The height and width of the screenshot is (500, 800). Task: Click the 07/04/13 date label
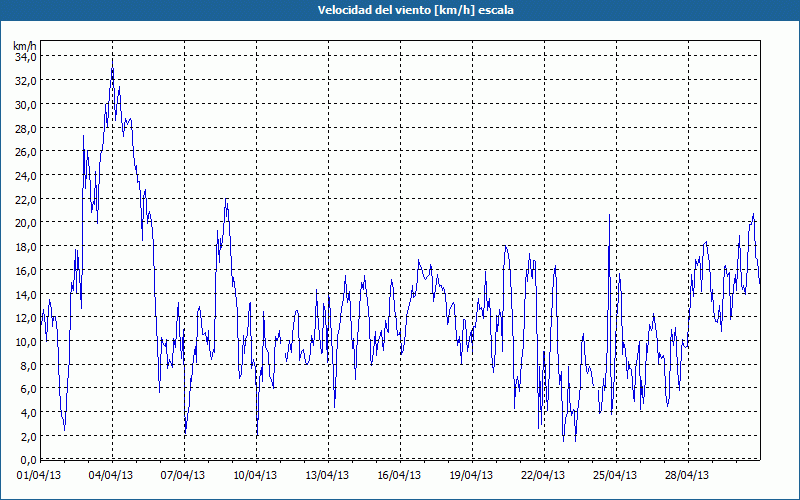(183, 476)
